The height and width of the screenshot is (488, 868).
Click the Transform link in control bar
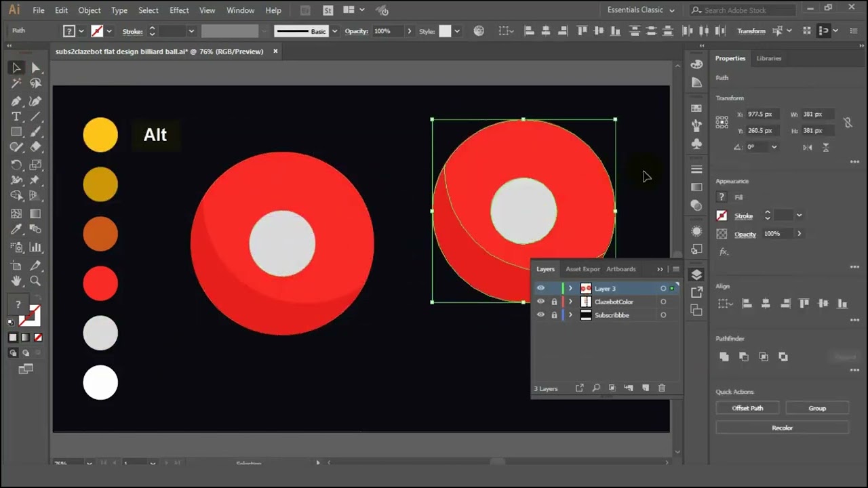[751, 31]
